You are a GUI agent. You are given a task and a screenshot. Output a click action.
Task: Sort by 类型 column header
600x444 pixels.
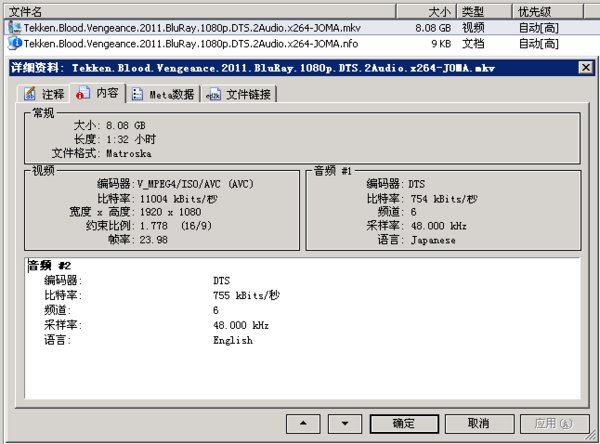click(x=484, y=11)
